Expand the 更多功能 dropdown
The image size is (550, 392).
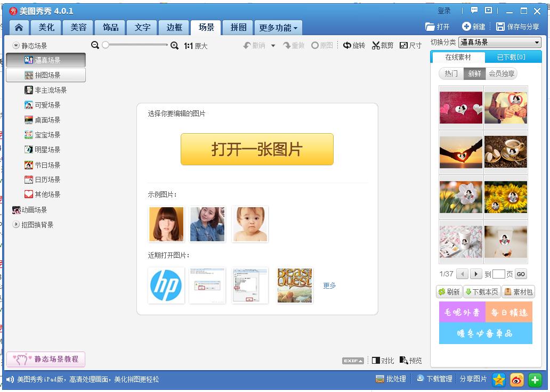point(279,27)
